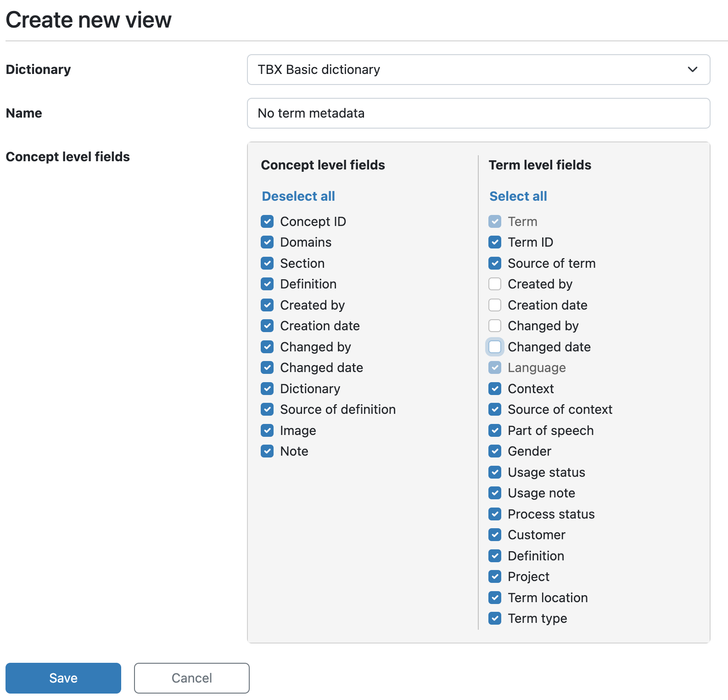Disable the Source of term field
This screenshot has width=728, height=700.
(495, 263)
